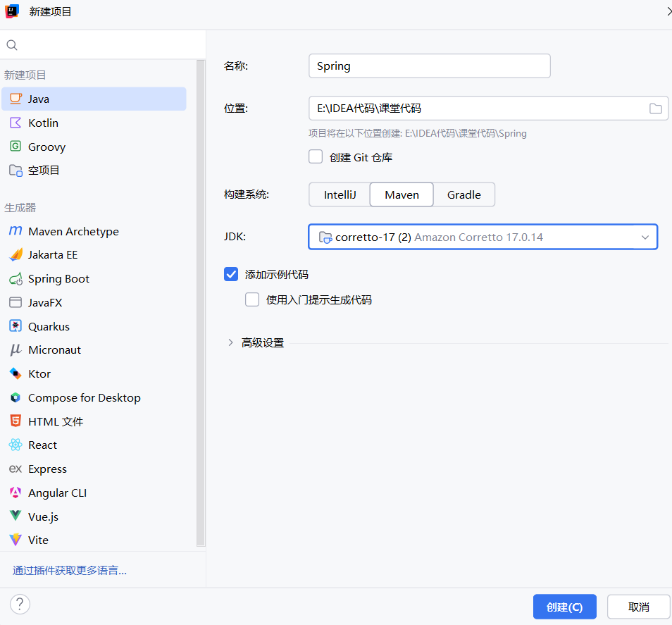Screen dimensions: 672x625
Task: Expand the 高级设置 section chevron
Action: click(x=230, y=342)
